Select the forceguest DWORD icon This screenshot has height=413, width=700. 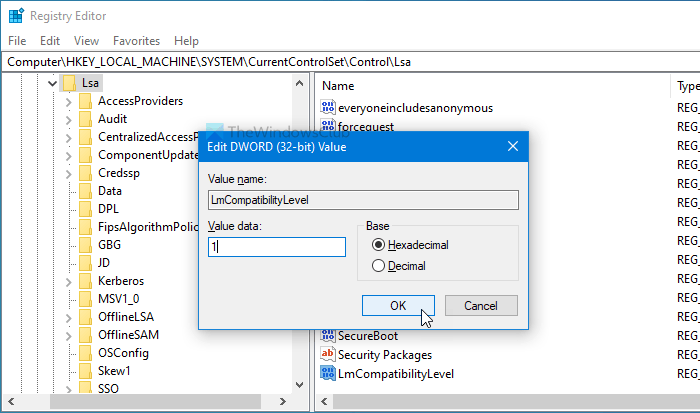pyautogui.click(x=328, y=125)
